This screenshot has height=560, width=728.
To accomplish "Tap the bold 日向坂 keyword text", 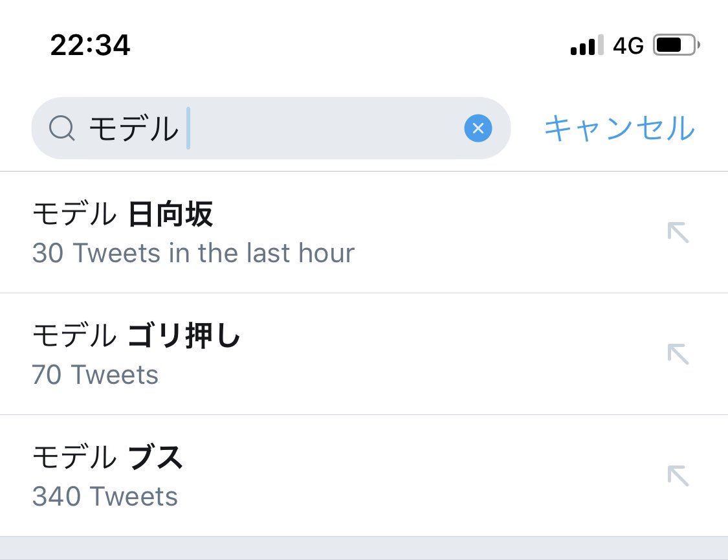I will click(x=171, y=215).
